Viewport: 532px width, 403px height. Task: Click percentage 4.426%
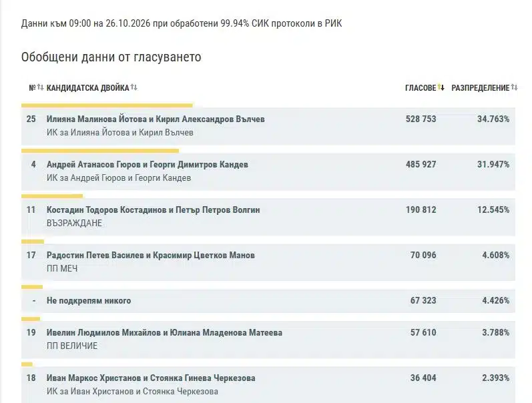(x=496, y=300)
